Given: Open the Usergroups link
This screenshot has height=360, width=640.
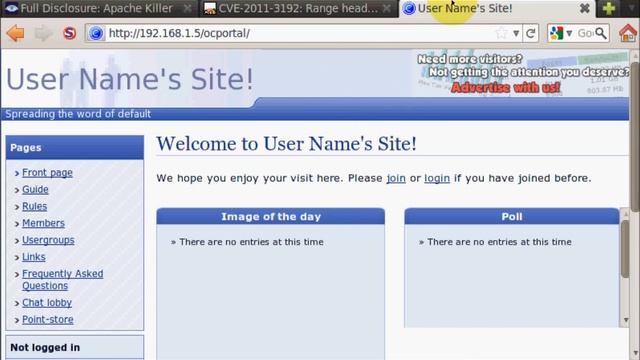Looking at the screenshot, I should [x=48, y=240].
